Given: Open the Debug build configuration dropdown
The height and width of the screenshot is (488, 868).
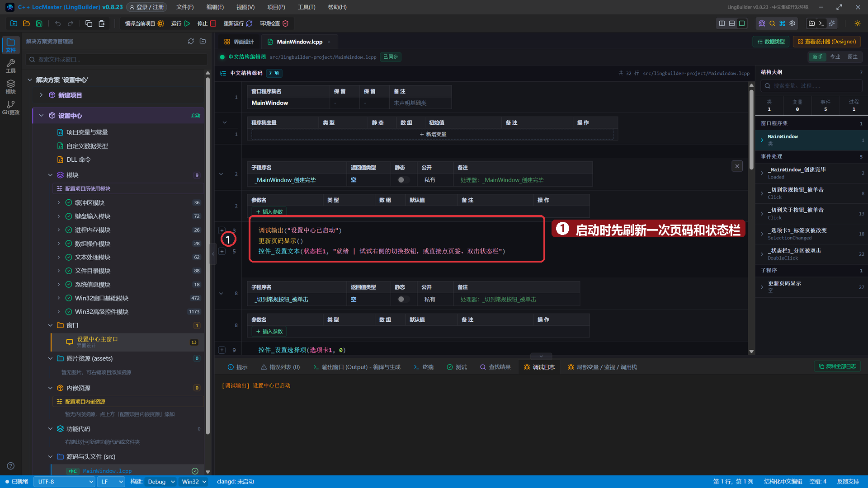Looking at the screenshot, I should pos(161,482).
